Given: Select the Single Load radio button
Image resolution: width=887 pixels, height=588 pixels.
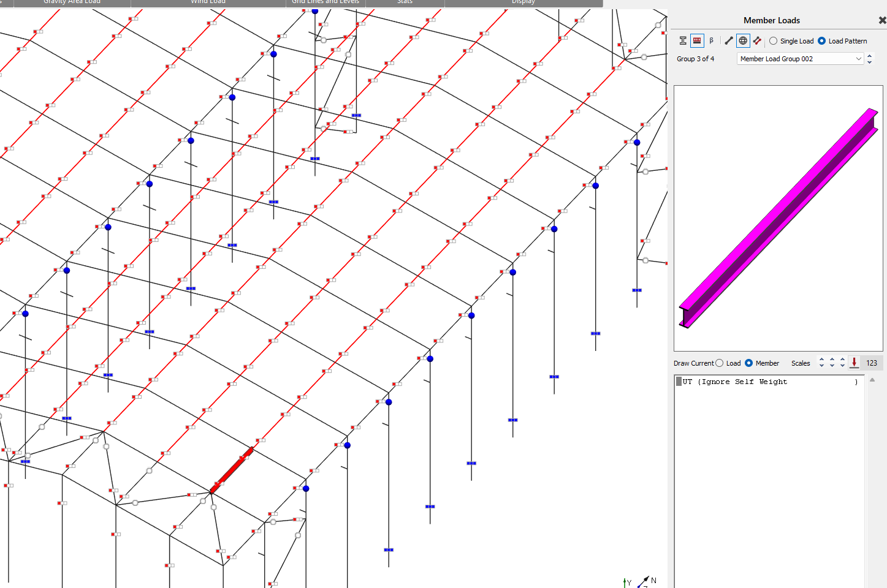Looking at the screenshot, I should point(774,40).
